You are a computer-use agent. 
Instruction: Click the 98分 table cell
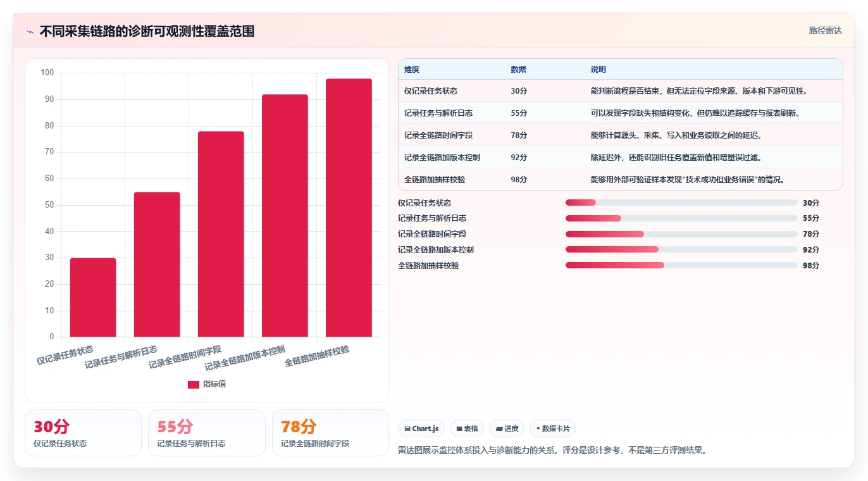tap(519, 180)
